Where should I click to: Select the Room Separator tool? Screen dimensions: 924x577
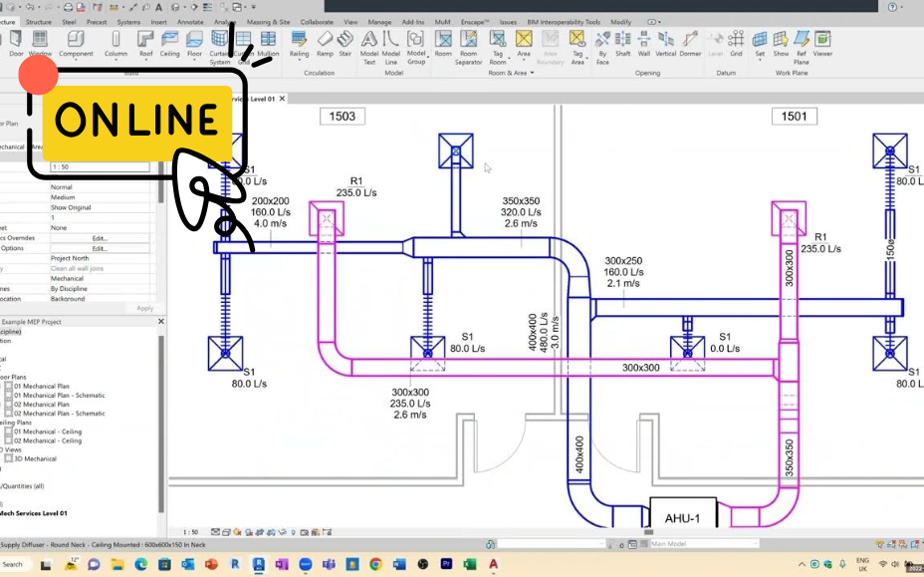pos(468,42)
